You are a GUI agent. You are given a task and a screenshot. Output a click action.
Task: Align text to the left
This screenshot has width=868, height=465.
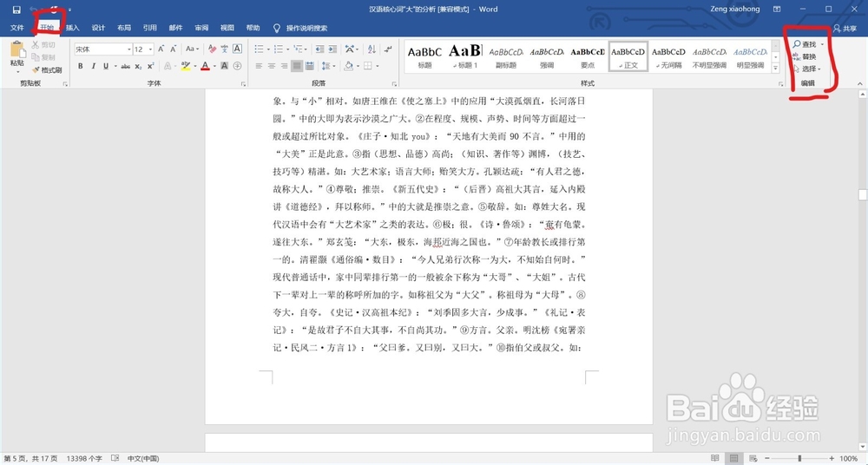click(x=259, y=66)
